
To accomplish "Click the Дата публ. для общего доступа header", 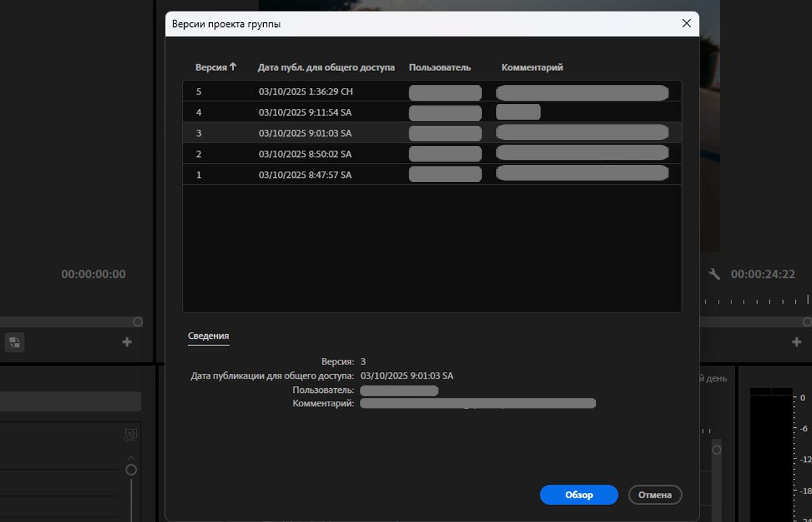I will (x=326, y=68).
